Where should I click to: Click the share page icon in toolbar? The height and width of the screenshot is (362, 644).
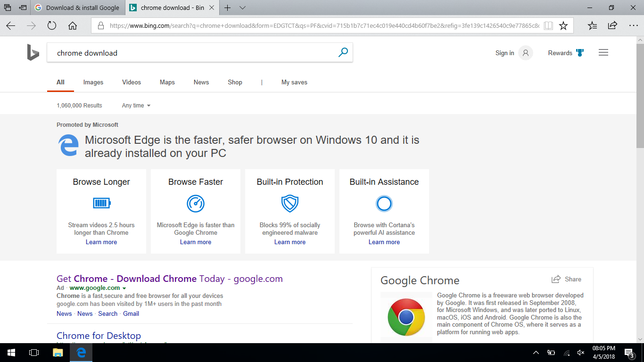pos(612,25)
